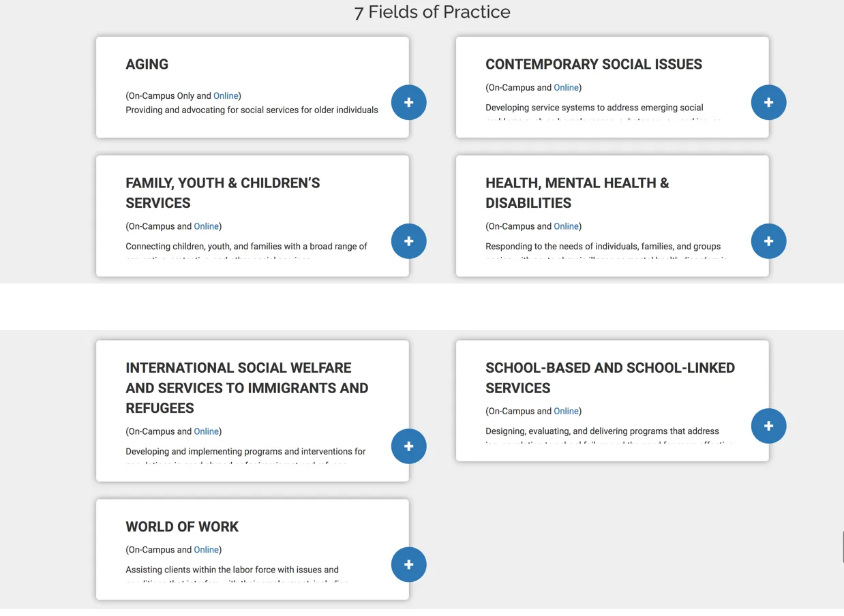This screenshot has height=616, width=844.
Task: Open Online link under World of Work
Action: tap(206, 550)
